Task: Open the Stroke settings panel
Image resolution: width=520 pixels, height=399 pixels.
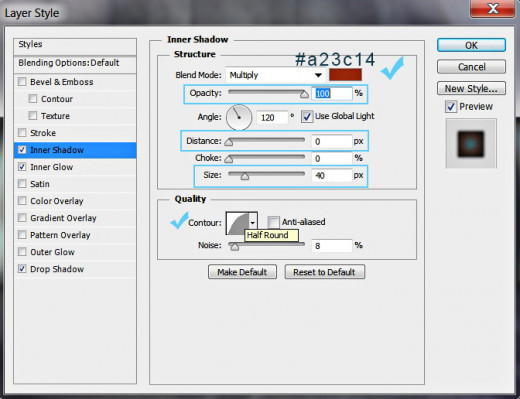Action: [43, 133]
